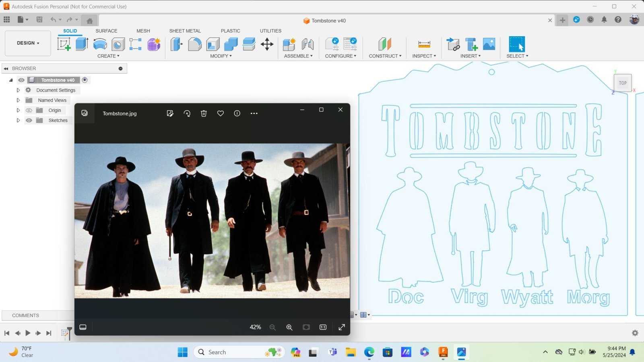Screen dimensions: 644x362
Task: Expand the Document Settings tree node
Action: (18, 90)
